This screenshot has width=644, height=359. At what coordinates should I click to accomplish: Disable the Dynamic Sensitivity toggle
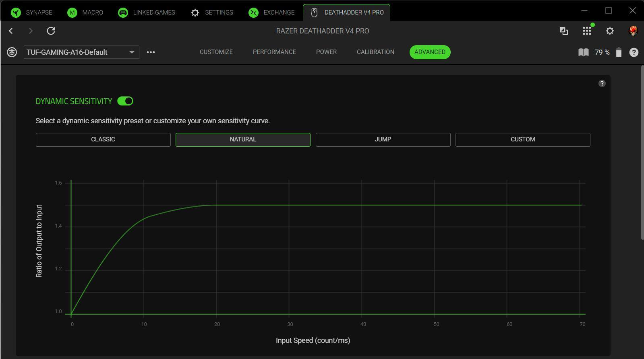pos(125,101)
